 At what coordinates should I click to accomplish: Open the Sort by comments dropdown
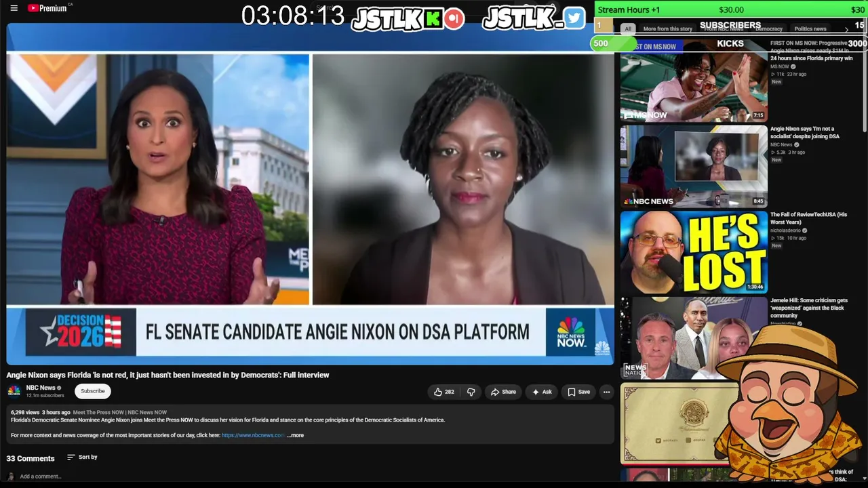point(82,457)
